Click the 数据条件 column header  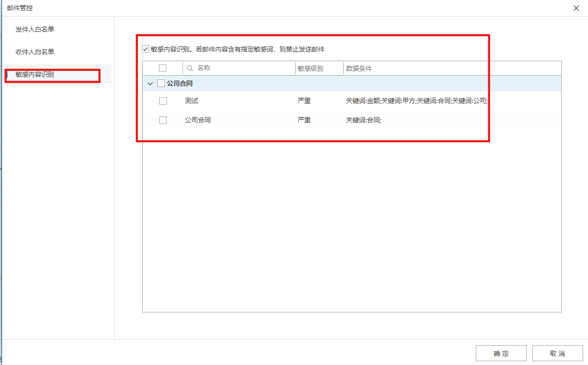[358, 68]
